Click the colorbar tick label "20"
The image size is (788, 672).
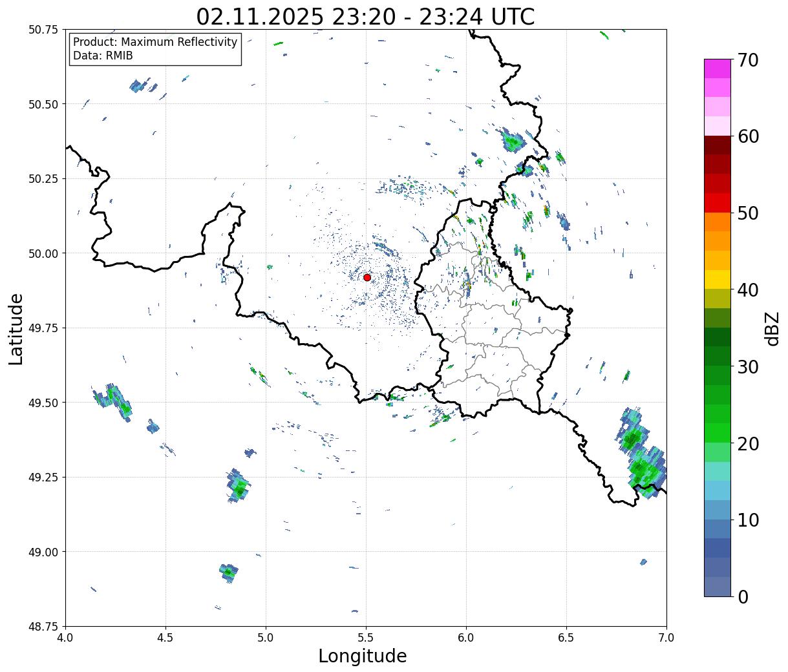(x=748, y=443)
